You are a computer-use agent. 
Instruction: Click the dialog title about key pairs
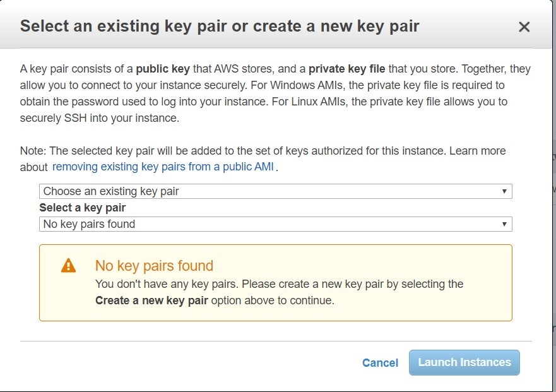220,27
